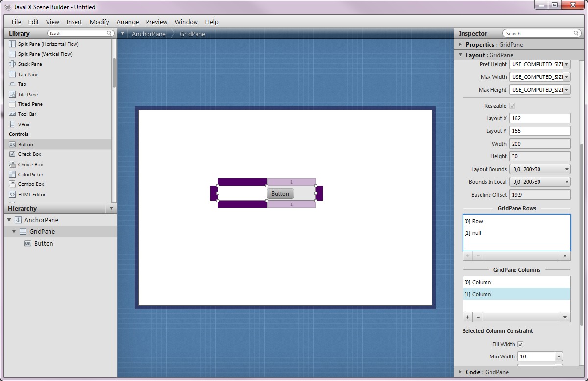The image size is (588, 381).
Task: Select the Tab Pane library icon
Action: tap(12, 74)
